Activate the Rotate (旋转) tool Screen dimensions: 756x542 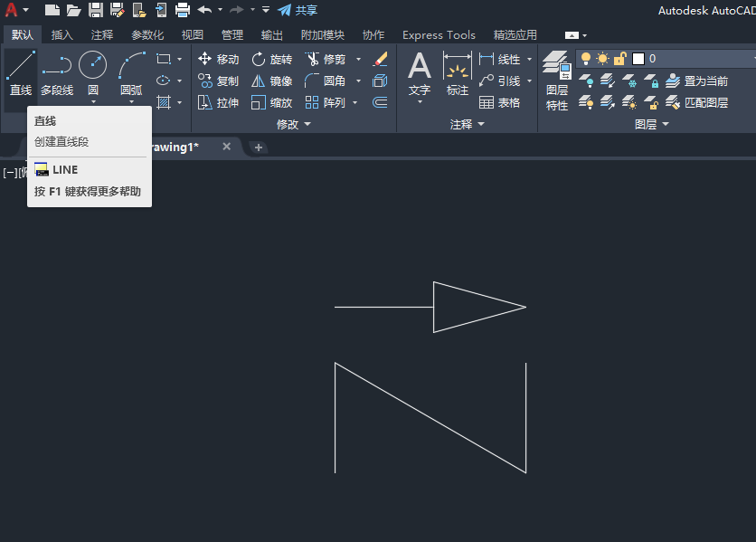point(271,60)
